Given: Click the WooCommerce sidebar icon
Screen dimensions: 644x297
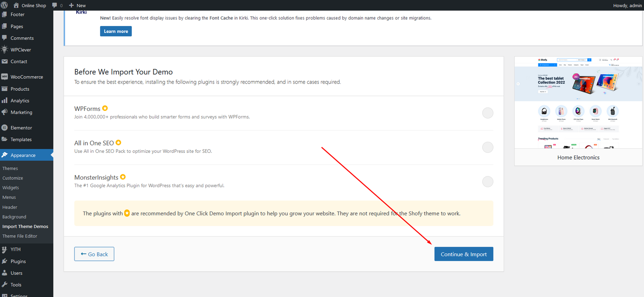Looking at the screenshot, I should point(4,77).
